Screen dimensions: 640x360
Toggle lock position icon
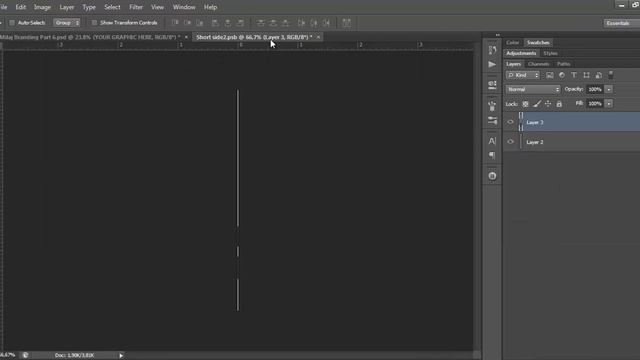coord(548,104)
